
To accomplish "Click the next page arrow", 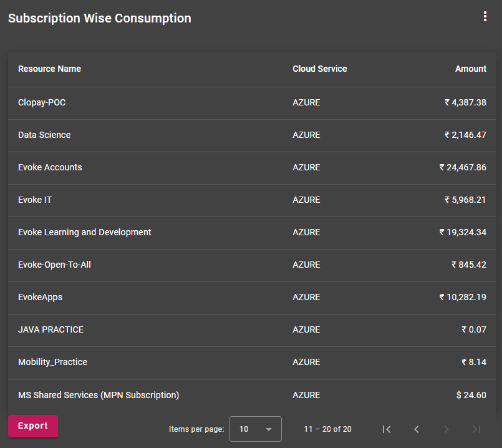I will pos(446,429).
